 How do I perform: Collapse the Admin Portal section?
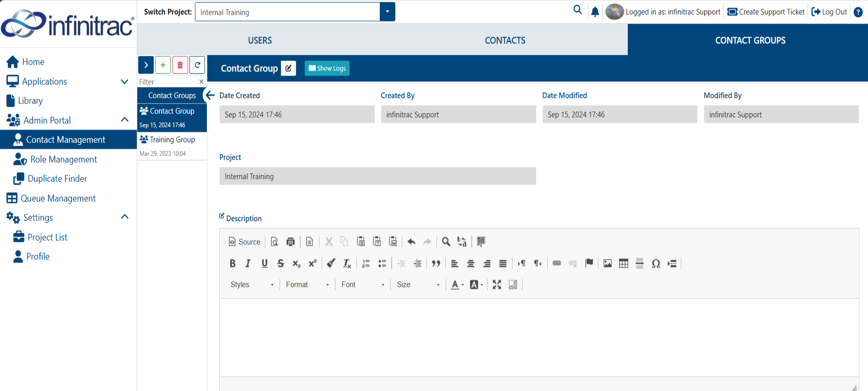click(124, 120)
